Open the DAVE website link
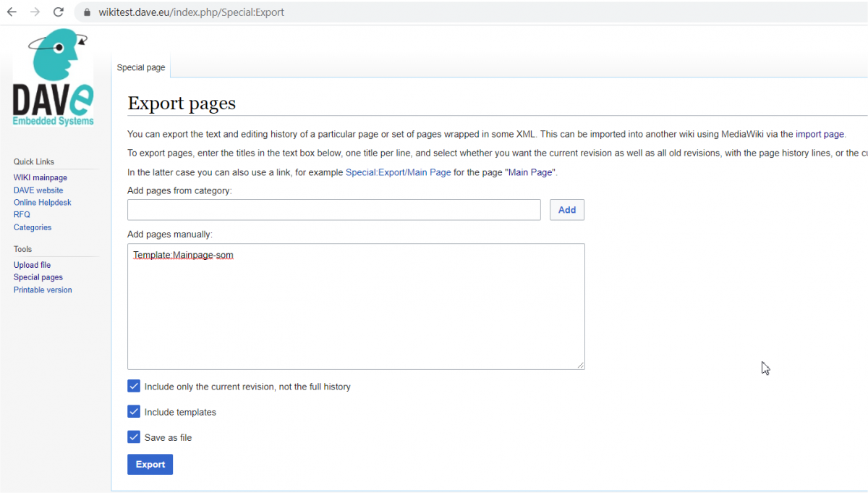This screenshot has height=493, width=868. (38, 190)
